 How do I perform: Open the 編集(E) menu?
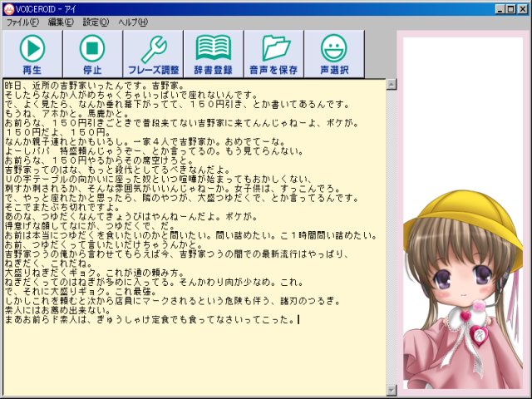(61, 22)
